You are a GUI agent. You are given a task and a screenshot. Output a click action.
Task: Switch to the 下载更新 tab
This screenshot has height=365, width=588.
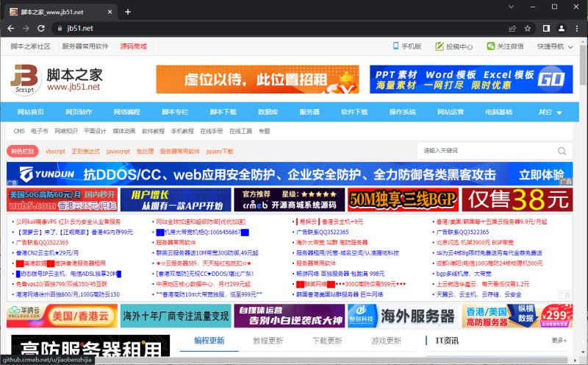[x=327, y=341]
